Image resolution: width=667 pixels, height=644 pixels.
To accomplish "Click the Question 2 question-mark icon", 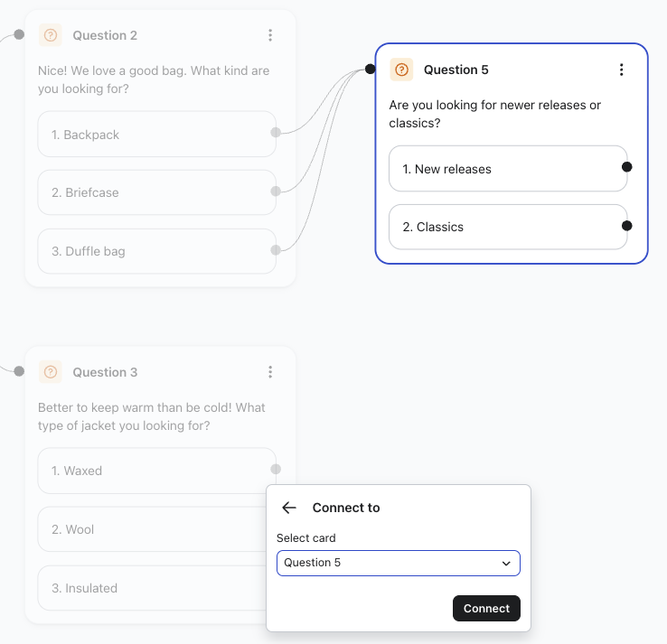I will click(x=51, y=35).
